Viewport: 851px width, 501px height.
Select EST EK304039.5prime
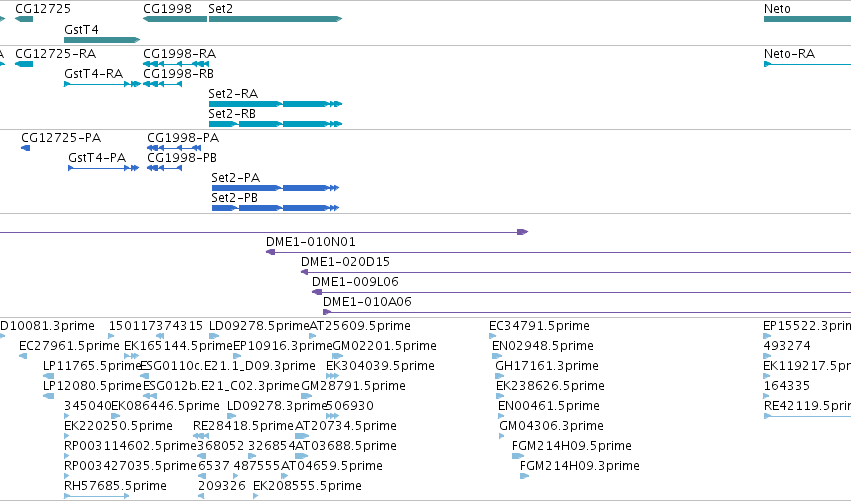(380, 366)
